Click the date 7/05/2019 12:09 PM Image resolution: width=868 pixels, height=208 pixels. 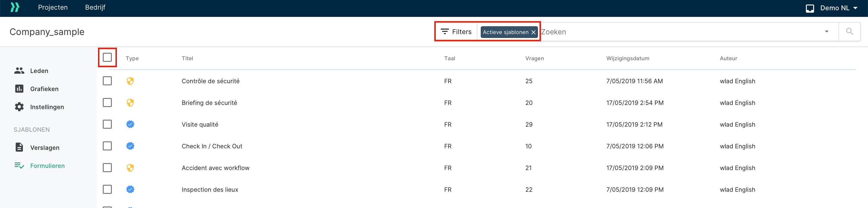635,190
